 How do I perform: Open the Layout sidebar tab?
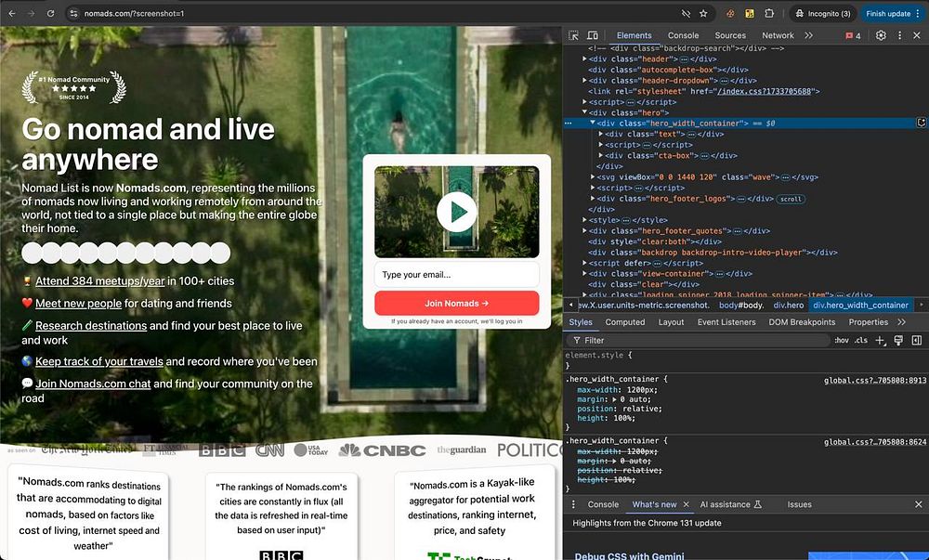(671, 322)
